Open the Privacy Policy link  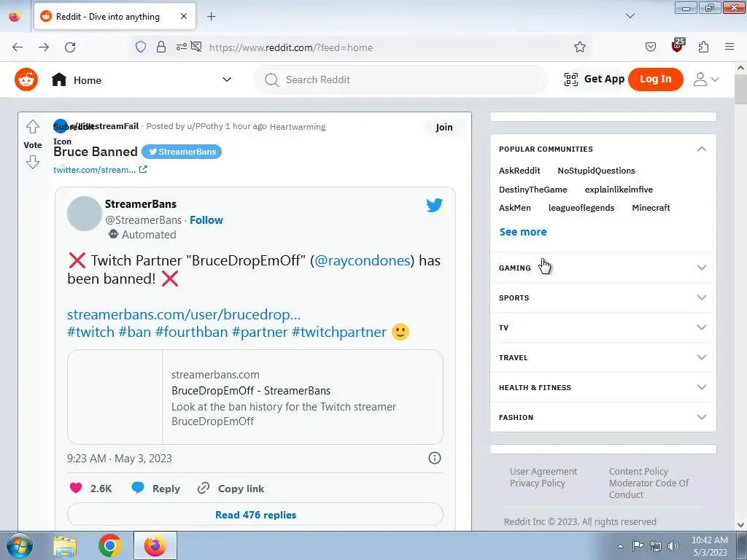538,483
